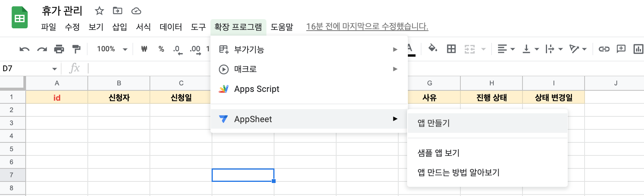Open text wrapping dropdown

554,49
